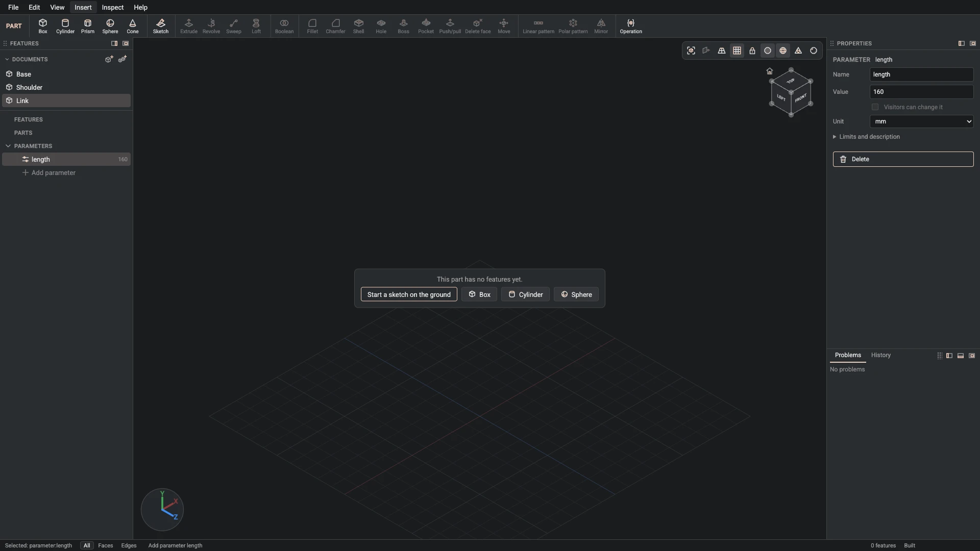The image size is (980, 551).
Task: Toggle the wireframe globe display mode
Action: (x=783, y=51)
